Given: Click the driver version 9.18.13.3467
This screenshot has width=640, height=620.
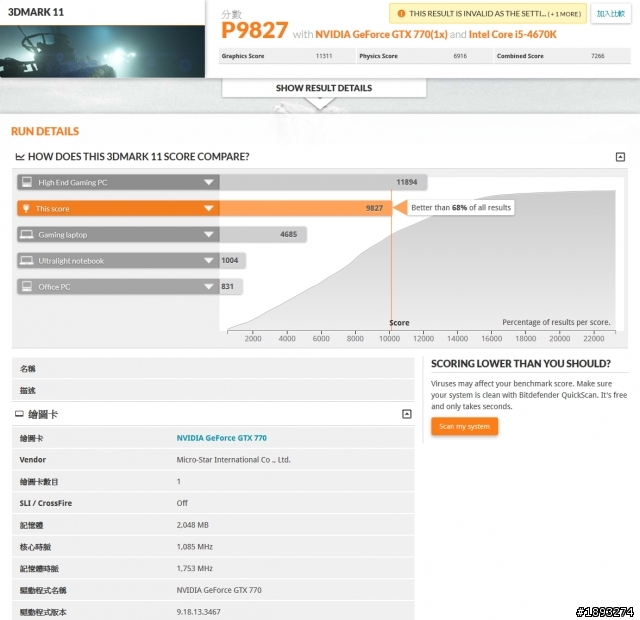Looking at the screenshot, I should 198,612.
